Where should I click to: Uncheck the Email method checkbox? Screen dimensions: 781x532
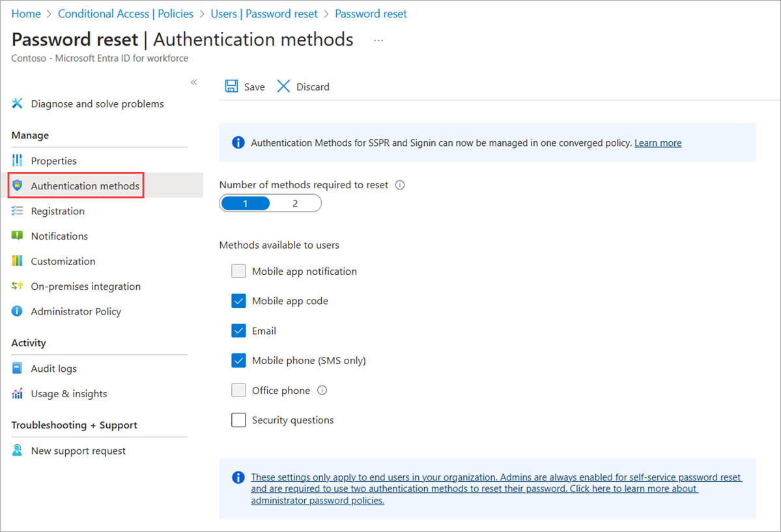(238, 331)
